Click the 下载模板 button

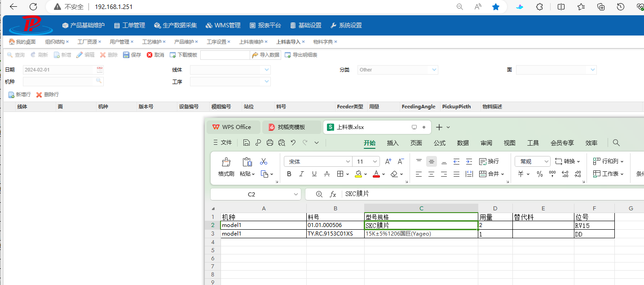(184, 55)
